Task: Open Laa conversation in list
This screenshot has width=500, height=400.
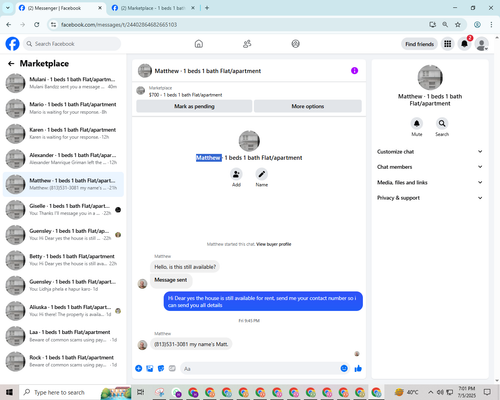Action: [x=63, y=336]
